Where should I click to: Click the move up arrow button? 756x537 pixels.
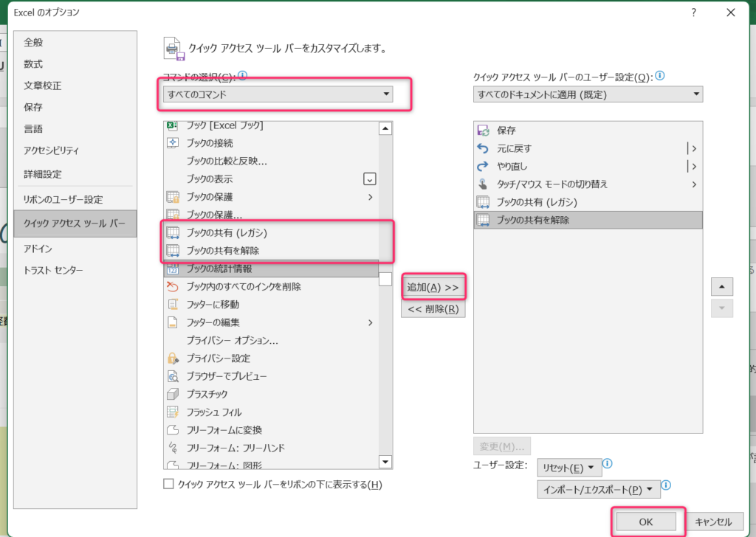pyautogui.click(x=721, y=286)
